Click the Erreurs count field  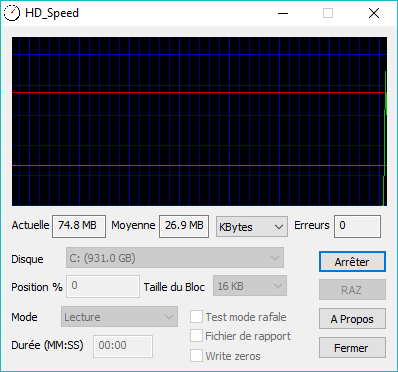357,226
